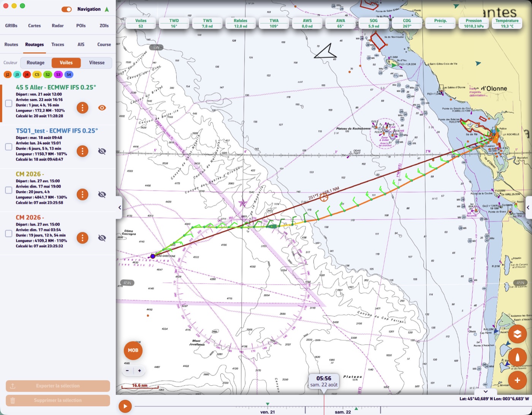This screenshot has height=415, width=532.
Task: Tick checkbox for CM 2026 lasting 20 jours
Action: click(x=9, y=190)
